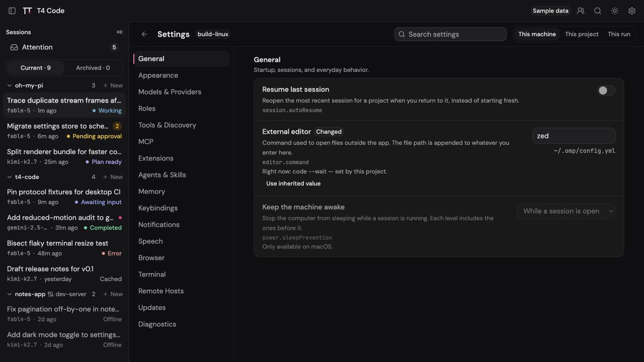Open the Notifications settings category
The width and height of the screenshot is (644, 362).
(x=181, y=225)
